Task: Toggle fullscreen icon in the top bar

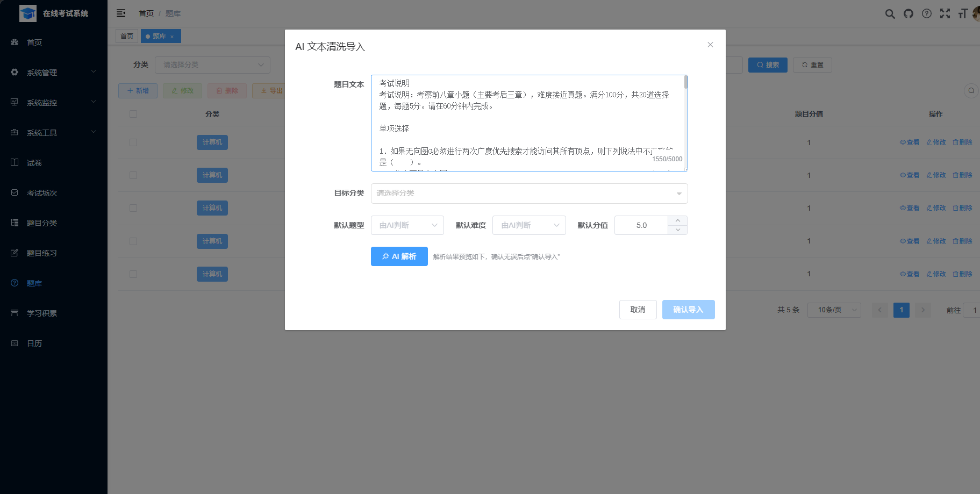Action: coord(945,13)
